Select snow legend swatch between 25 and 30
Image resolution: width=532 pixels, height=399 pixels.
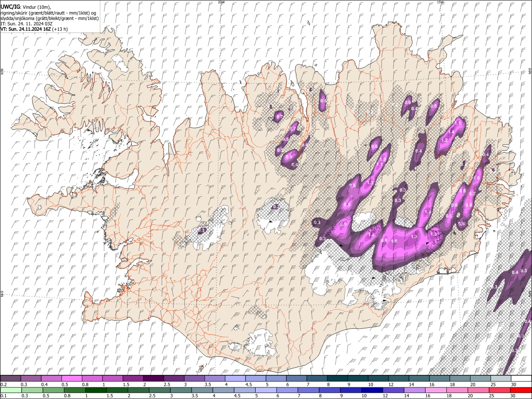[x=501, y=379]
